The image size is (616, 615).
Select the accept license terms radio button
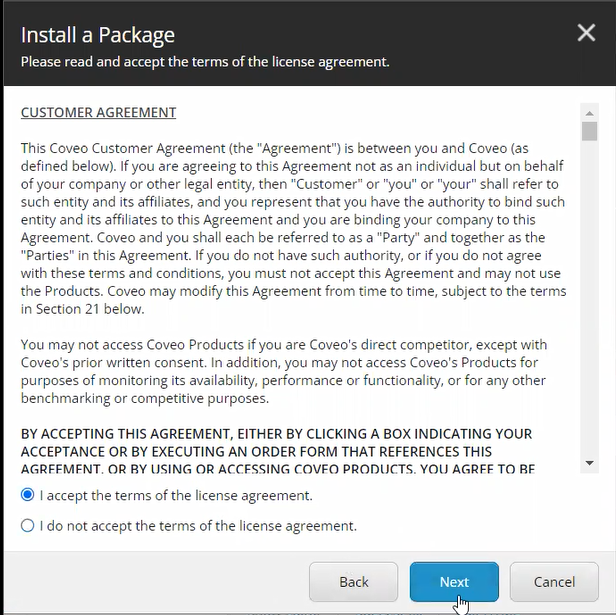click(x=28, y=495)
